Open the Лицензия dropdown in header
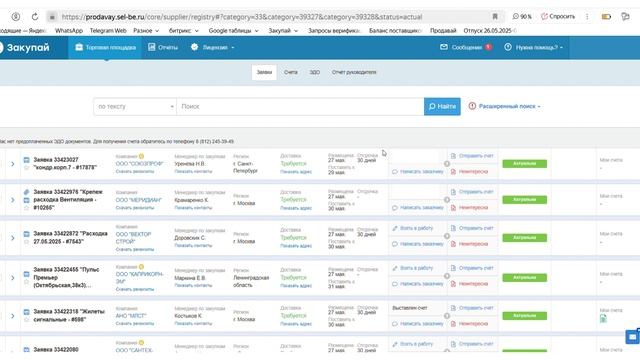Viewport: 640px width, 360px height. click(213, 47)
